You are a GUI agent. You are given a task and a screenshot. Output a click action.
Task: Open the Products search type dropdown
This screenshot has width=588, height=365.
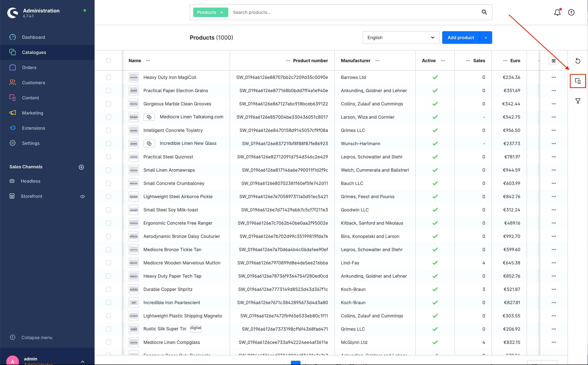click(x=210, y=12)
